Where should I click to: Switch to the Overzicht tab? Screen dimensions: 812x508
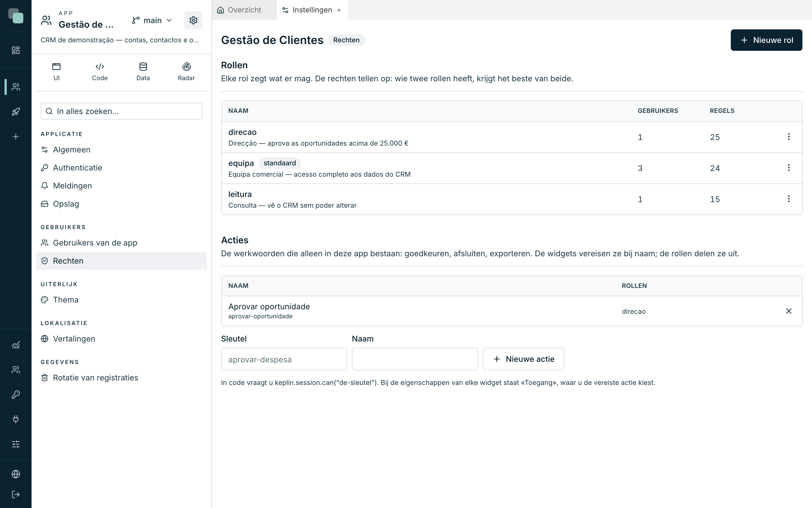(x=244, y=10)
